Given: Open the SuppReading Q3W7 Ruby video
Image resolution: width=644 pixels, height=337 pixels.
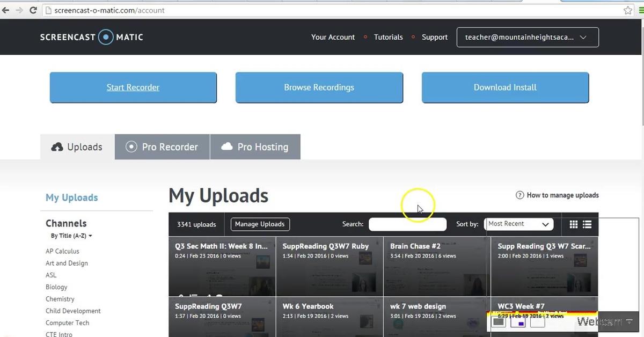Looking at the screenshot, I should [x=330, y=267].
